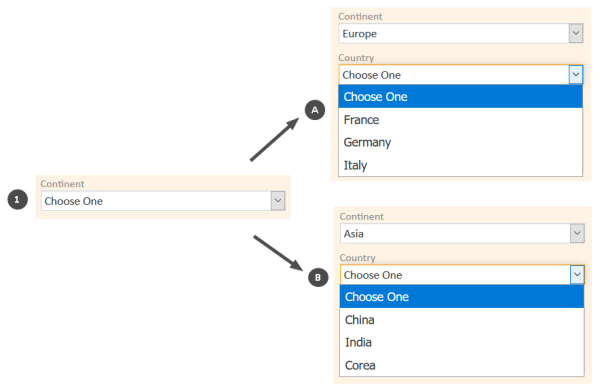Click the Europe continent combo box field

pyautogui.click(x=461, y=33)
